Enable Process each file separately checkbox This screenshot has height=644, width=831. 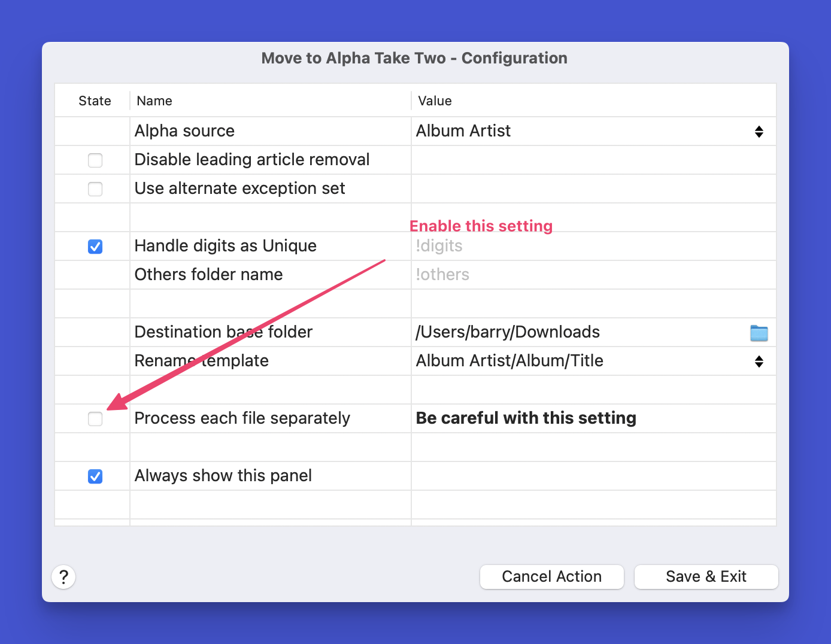95,419
